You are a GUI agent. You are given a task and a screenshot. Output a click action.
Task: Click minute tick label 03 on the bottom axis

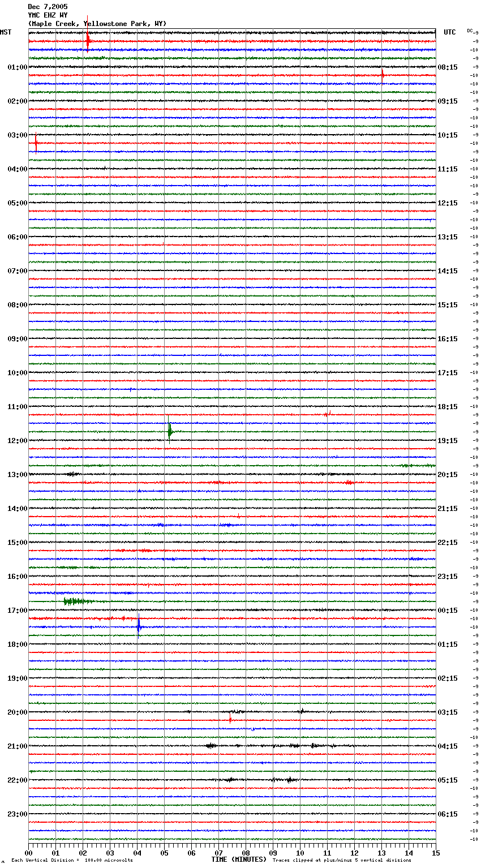[110, 853]
